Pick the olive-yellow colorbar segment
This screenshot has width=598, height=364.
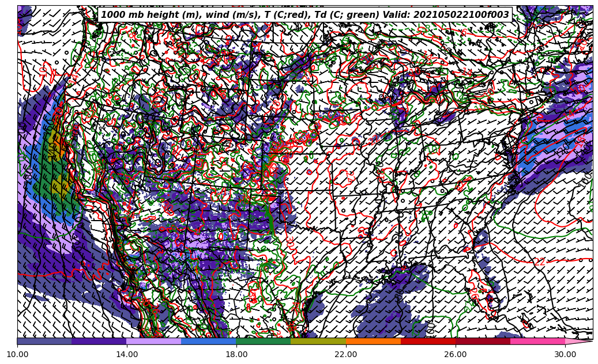pyautogui.click(x=318, y=342)
